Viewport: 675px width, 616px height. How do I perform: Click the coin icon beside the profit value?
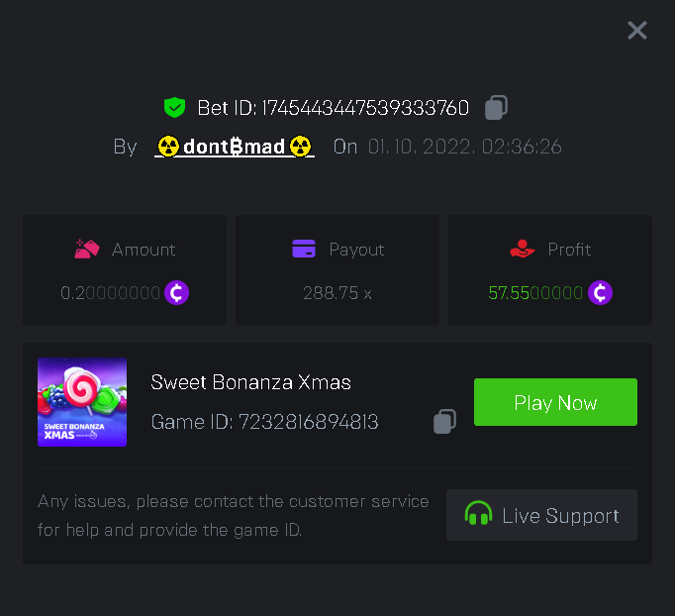click(x=600, y=293)
